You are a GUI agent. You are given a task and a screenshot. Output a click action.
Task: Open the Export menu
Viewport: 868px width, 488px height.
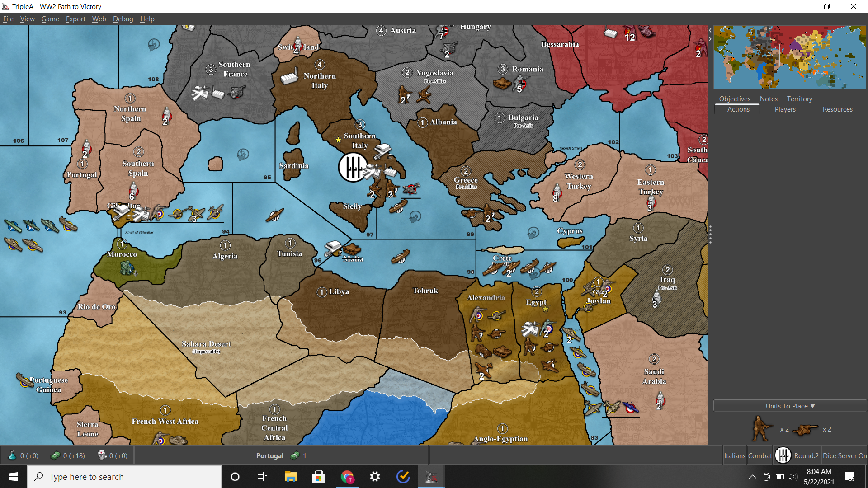pyautogui.click(x=75, y=19)
